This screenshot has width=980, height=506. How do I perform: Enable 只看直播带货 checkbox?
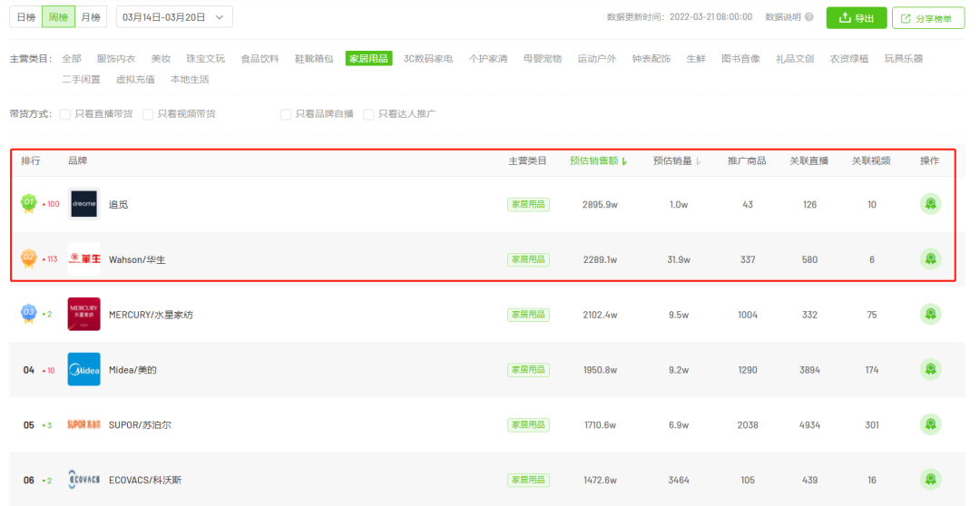65,114
